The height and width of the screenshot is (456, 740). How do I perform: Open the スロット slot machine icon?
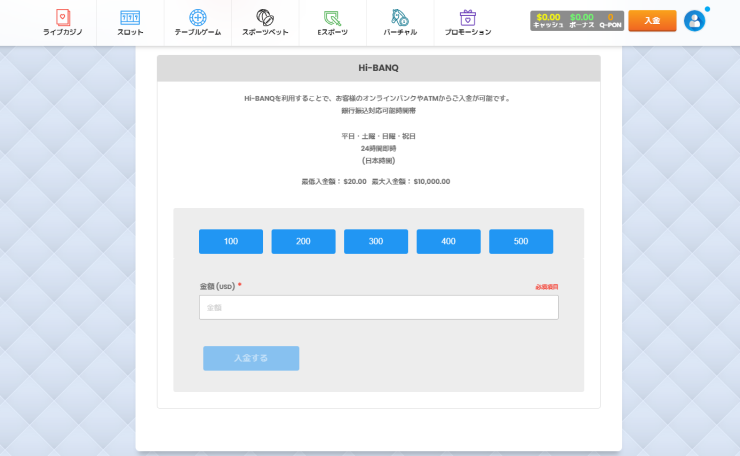(130, 17)
